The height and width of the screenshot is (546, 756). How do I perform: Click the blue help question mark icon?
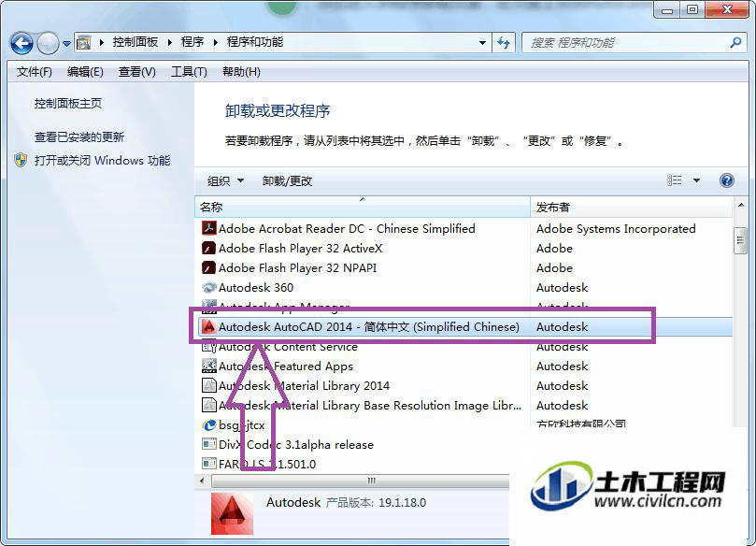(x=727, y=180)
